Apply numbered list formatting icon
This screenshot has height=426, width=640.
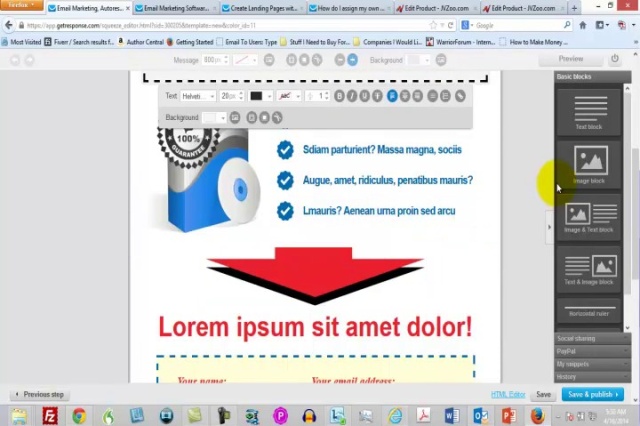tap(445, 96)
